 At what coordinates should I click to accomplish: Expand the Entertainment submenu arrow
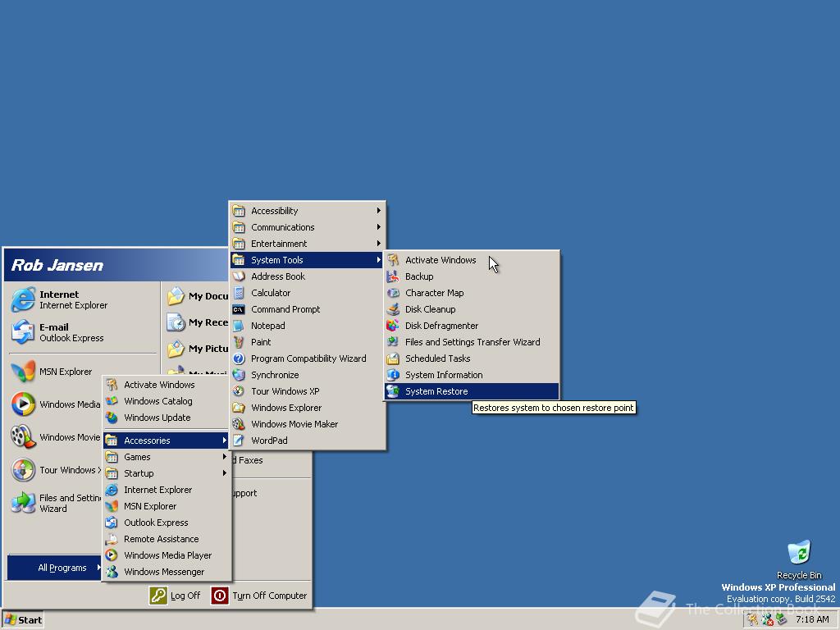(x=379, y=243)
